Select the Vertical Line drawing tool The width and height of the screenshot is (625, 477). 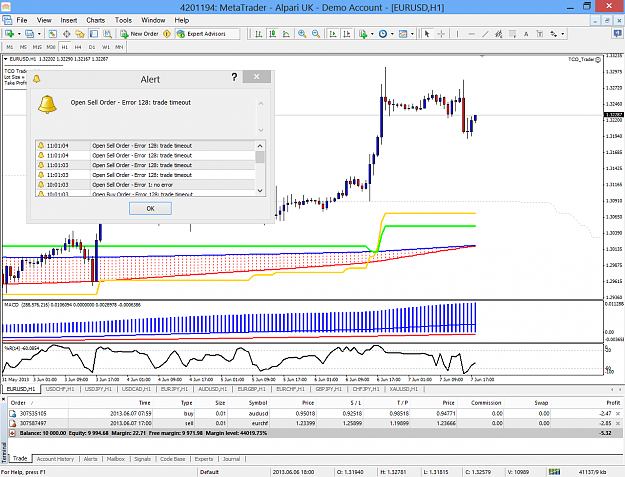click(x=457, y=34)
